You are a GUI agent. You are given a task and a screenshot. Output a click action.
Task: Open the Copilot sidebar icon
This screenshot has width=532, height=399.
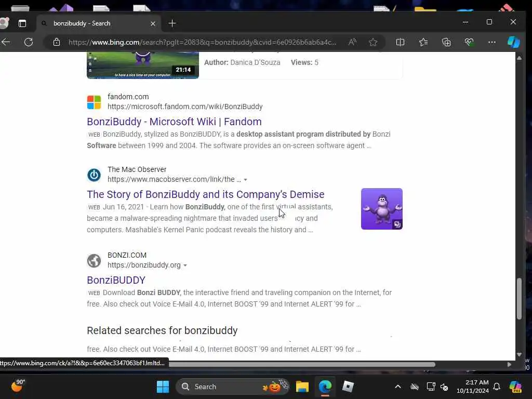pos(514,42)
